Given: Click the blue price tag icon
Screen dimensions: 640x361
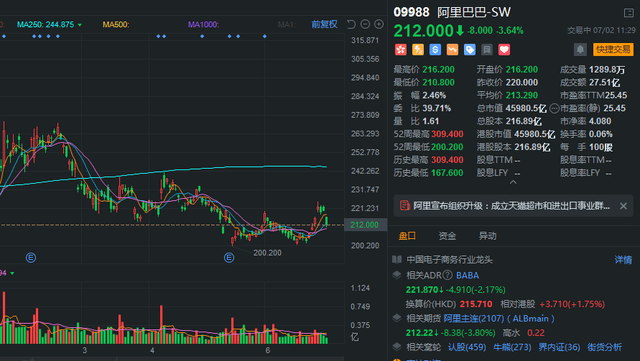Looking at the screenshot, I should point(470,50).
